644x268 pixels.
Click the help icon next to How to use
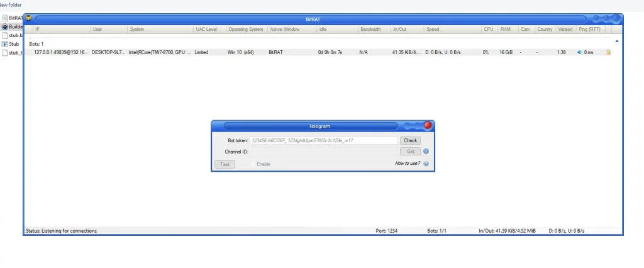[426, 164]
